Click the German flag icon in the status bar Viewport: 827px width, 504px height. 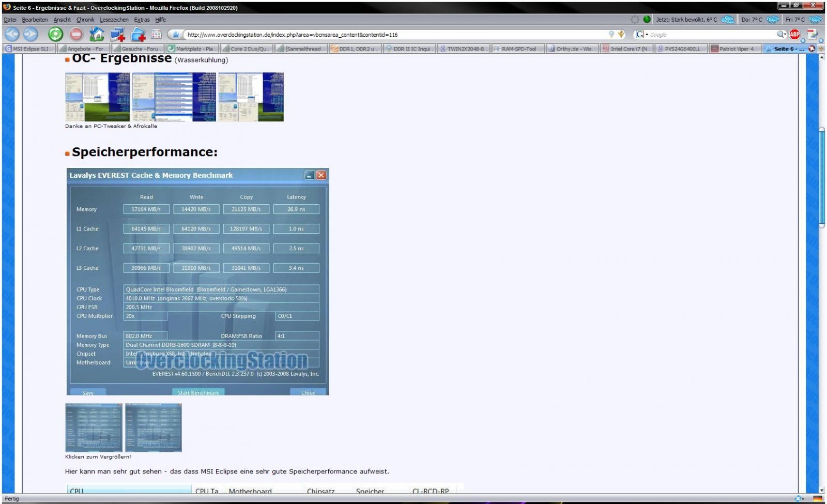click(x=818, y=499)
